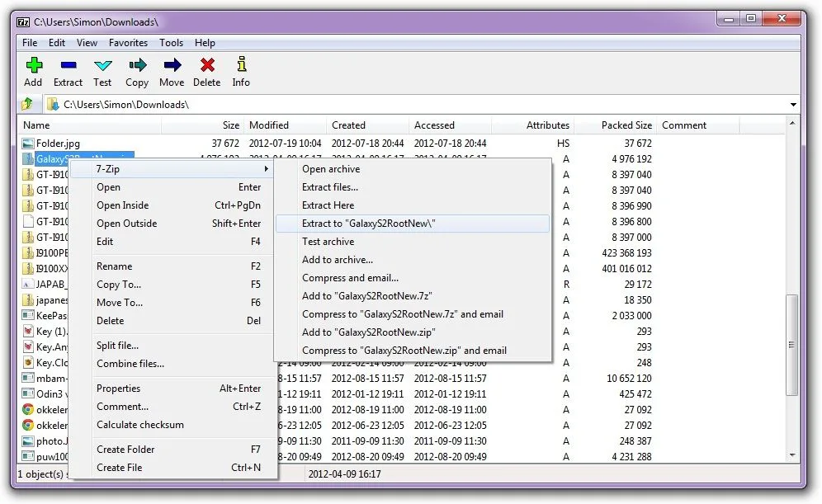822x504 pixels.
Task: Click the Info toolbar icon
Action: [241, 64]
